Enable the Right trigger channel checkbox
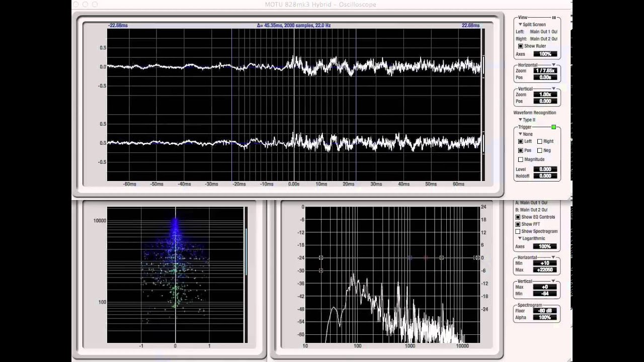Image resolution: width=644 pixels, height=362 pixels. click(x=540, y=142)
